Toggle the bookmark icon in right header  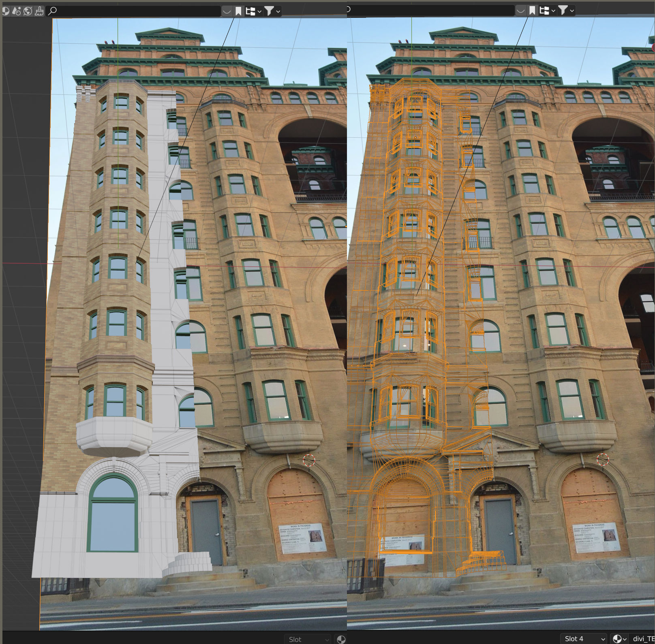[x=532, y=11]
